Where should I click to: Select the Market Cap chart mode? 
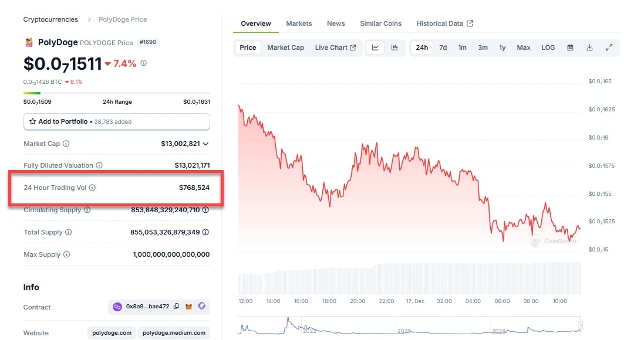[285, 47]
